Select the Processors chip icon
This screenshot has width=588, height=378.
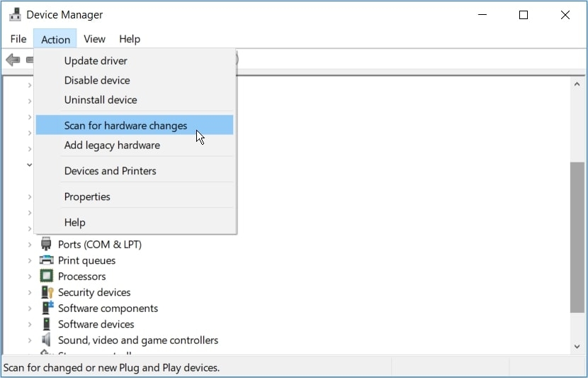[47, 277]
